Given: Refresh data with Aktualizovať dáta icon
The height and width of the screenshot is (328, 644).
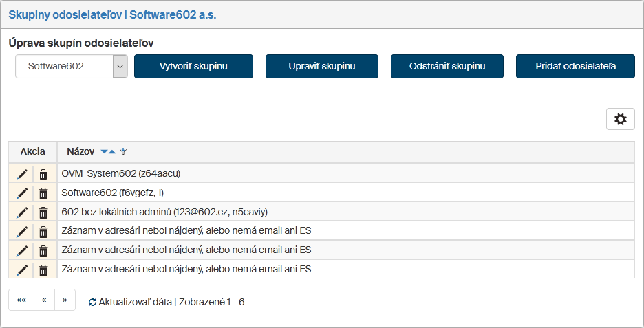Looking at the screenshot, I should (93, 302).
